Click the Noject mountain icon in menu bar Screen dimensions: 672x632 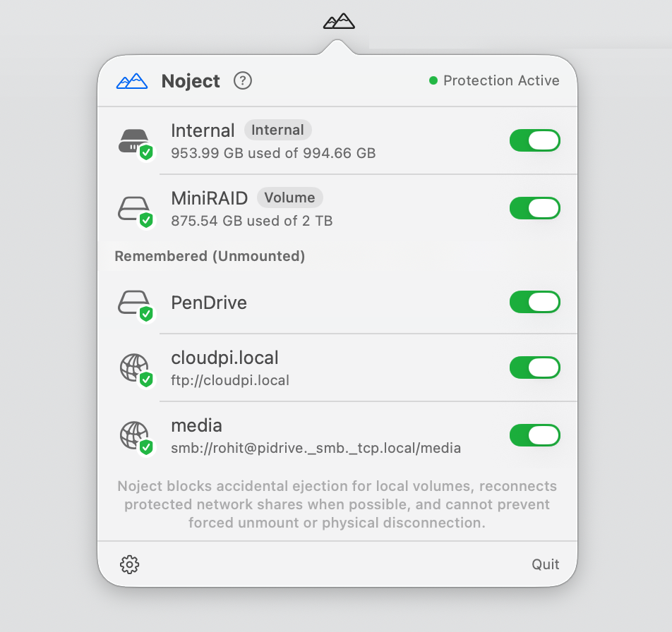tap(339, 21)
